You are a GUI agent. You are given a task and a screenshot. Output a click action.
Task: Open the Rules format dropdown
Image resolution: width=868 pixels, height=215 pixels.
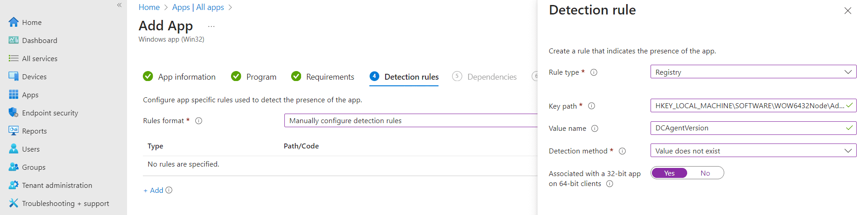(410, 120)
